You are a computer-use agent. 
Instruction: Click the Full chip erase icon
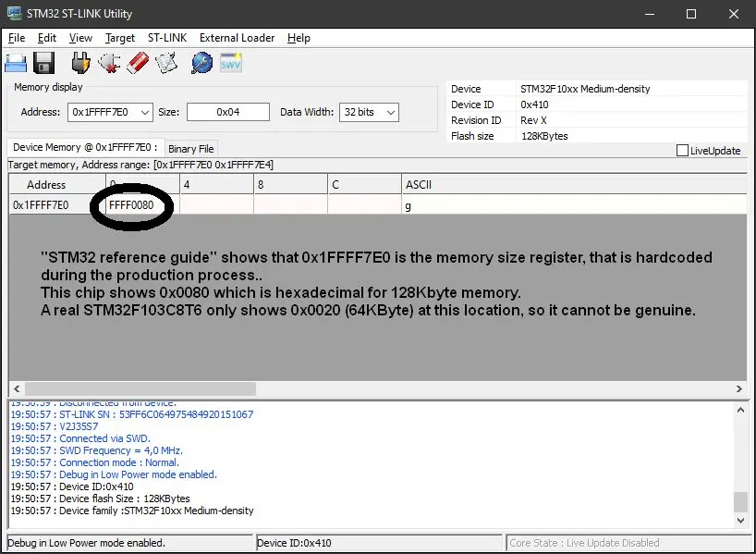click(138, 63)
